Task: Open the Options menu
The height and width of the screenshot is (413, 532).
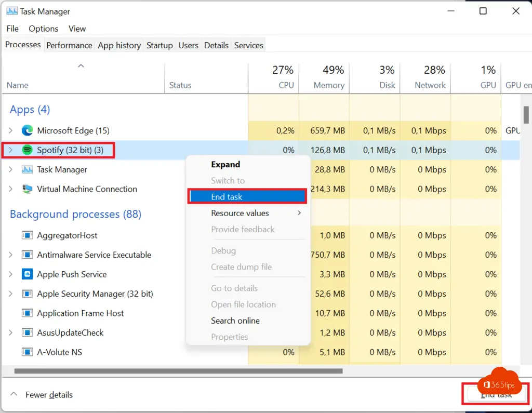Action: 44,29
